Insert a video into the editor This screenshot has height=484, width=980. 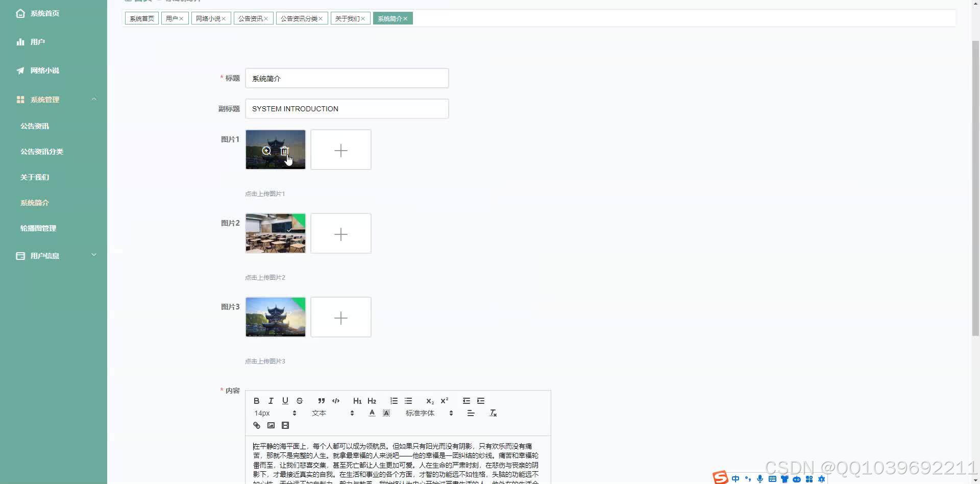[x=285, y=425]
